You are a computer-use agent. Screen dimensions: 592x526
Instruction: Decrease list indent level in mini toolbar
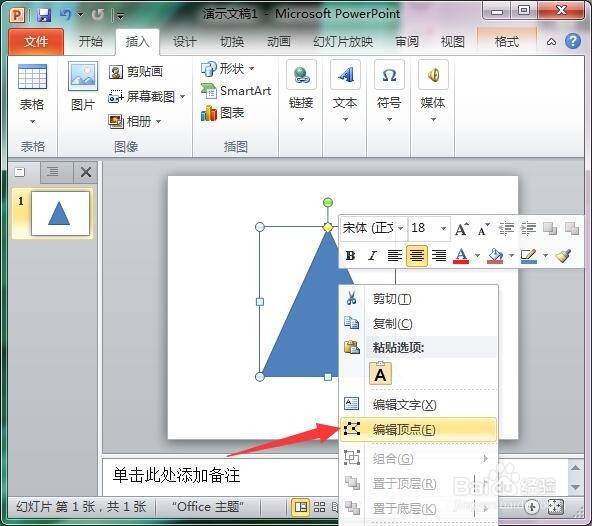pyautogui.click(x=506, y=228)
